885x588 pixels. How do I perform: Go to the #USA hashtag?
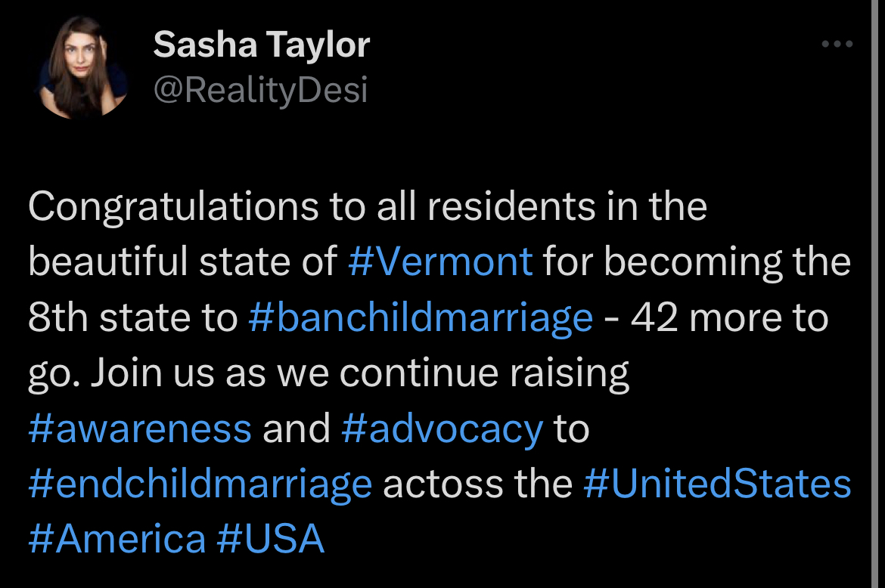pyautogui.click(x=270, y=539)
